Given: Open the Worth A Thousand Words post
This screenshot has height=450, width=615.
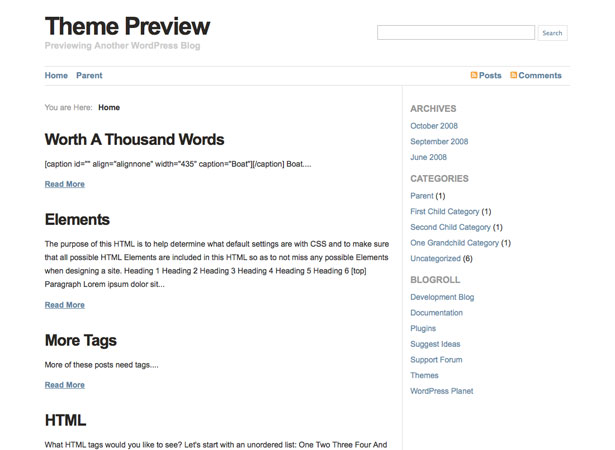Looking at the screenshot, I should tap(135, 140).
